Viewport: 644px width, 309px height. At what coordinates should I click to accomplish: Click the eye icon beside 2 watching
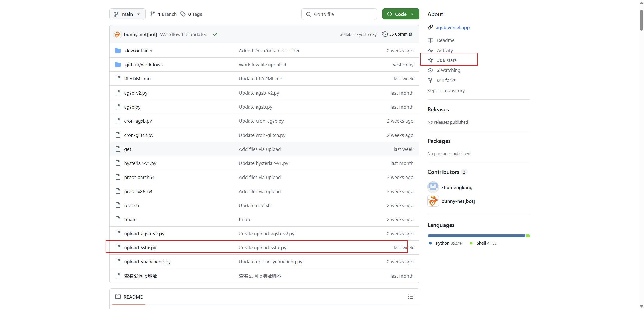430,70
